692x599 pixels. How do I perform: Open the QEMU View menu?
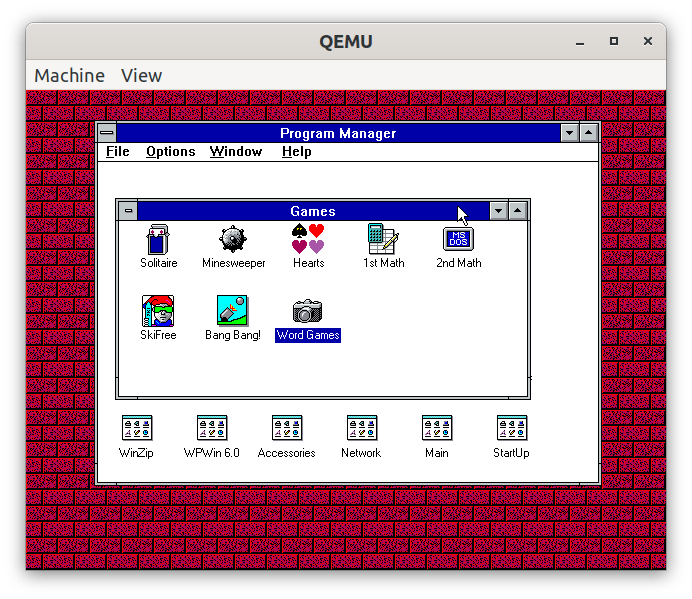click(142, 75)
